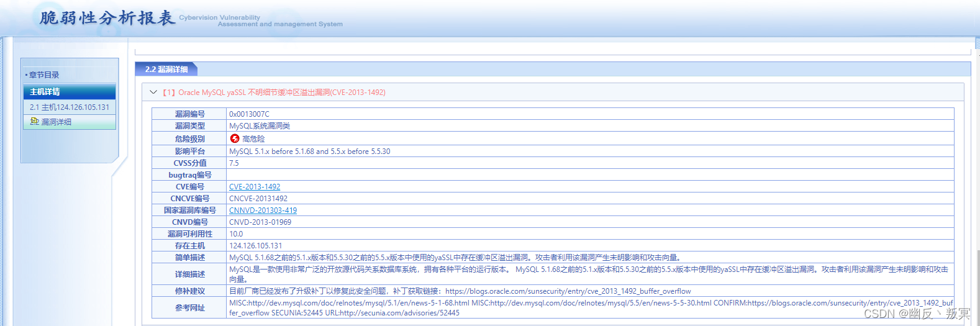980x326 pixels.
Task: Click the 国家漏洞库编号 row label
Action: pos(189,211)
